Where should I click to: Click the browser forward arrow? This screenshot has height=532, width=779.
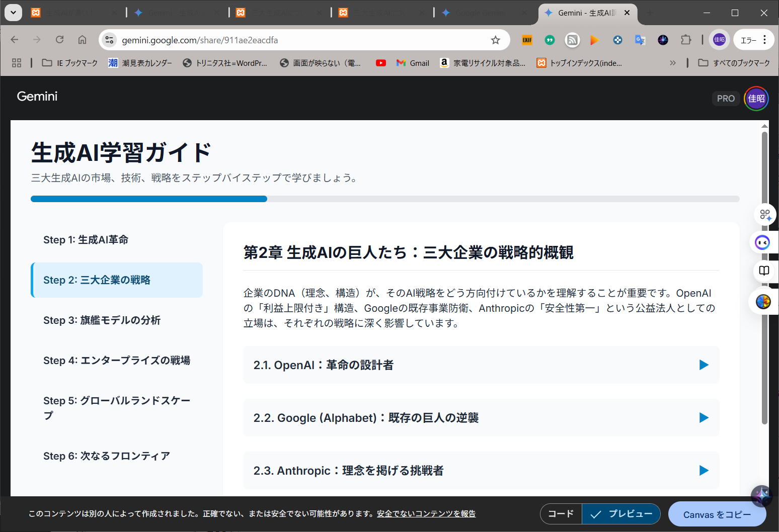[x=37, y=40]
